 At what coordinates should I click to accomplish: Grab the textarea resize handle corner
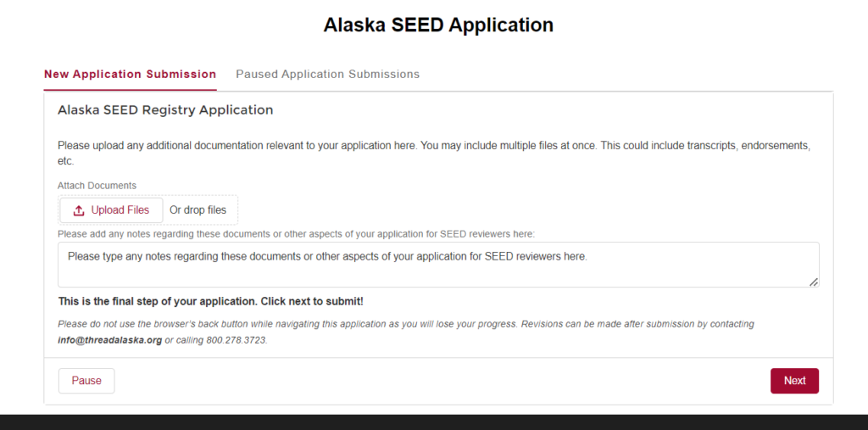tap(813, 282)
